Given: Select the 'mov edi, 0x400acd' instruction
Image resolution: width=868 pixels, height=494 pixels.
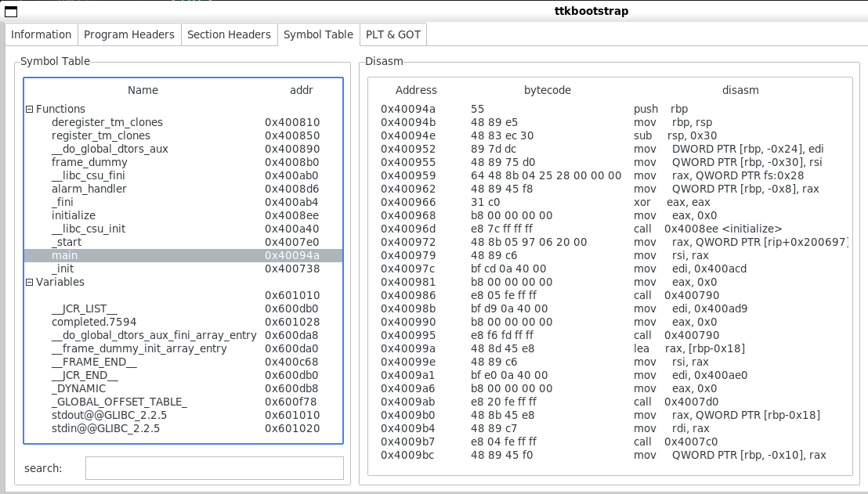Looking at the screenshot, I should pyautogui.click(x=610, y=269).
